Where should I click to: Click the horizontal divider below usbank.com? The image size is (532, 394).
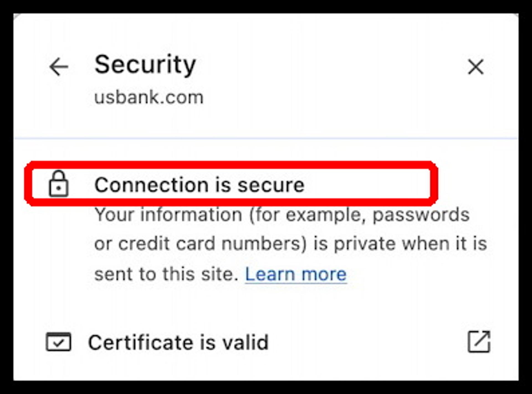[266, 138]
